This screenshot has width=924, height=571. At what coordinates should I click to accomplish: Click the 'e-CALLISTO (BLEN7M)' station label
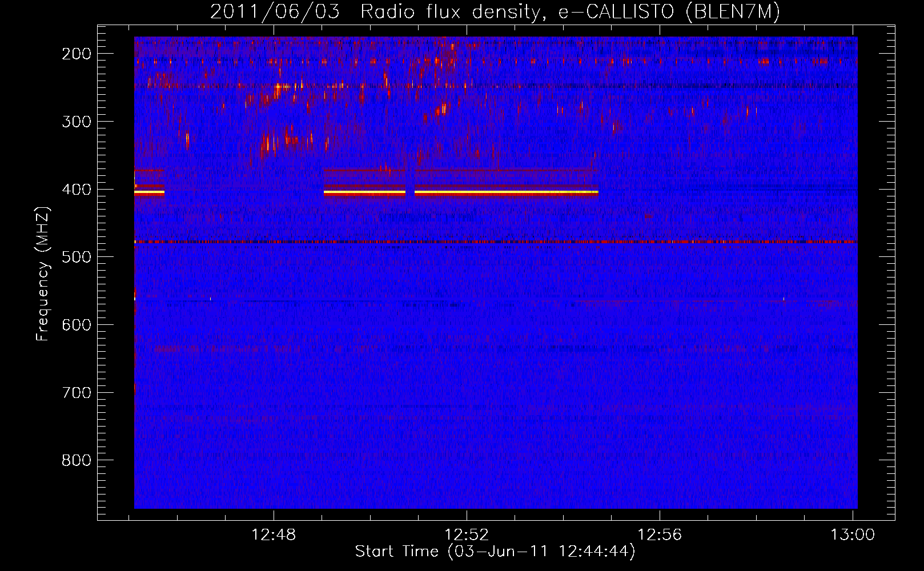coord(669,11)
